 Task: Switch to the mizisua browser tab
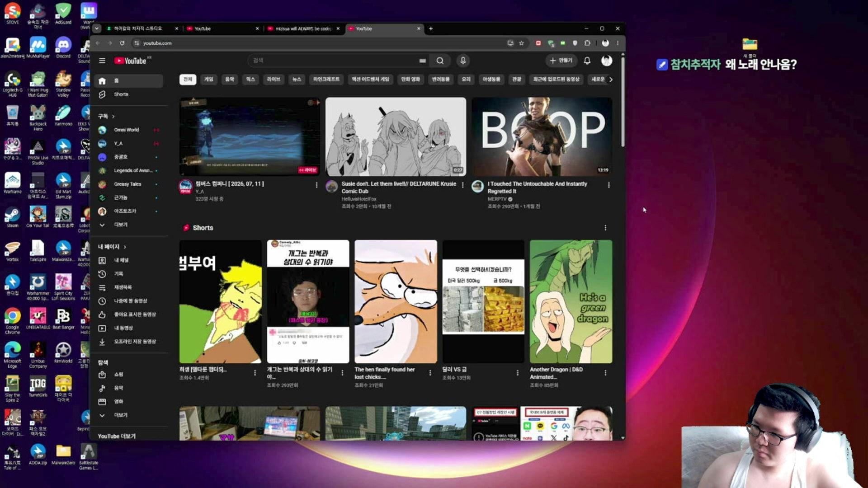[x=303, y=28]
